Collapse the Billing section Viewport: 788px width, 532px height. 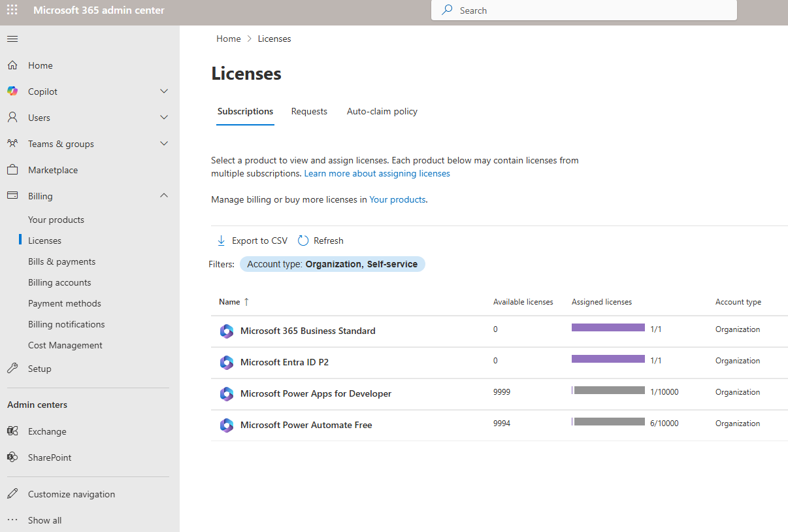[164, 195]
